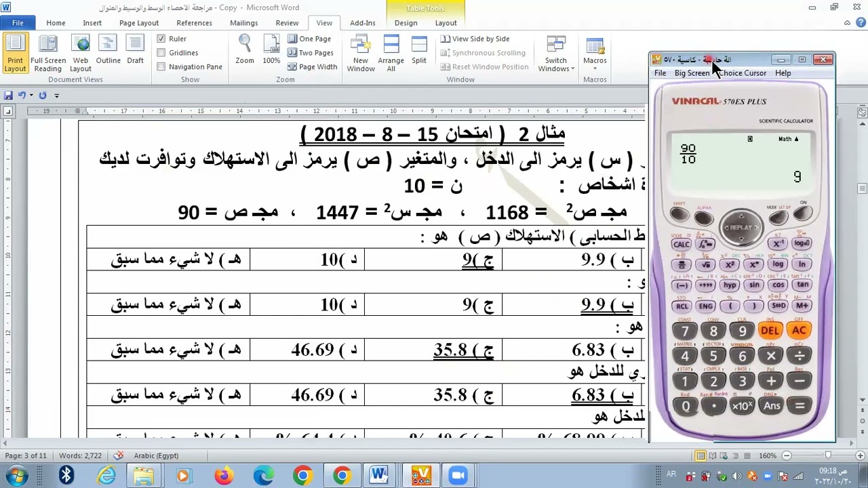Screen dimensions: 868x488
Task: Switch to Web Layout view
Action: click(80, 53)
